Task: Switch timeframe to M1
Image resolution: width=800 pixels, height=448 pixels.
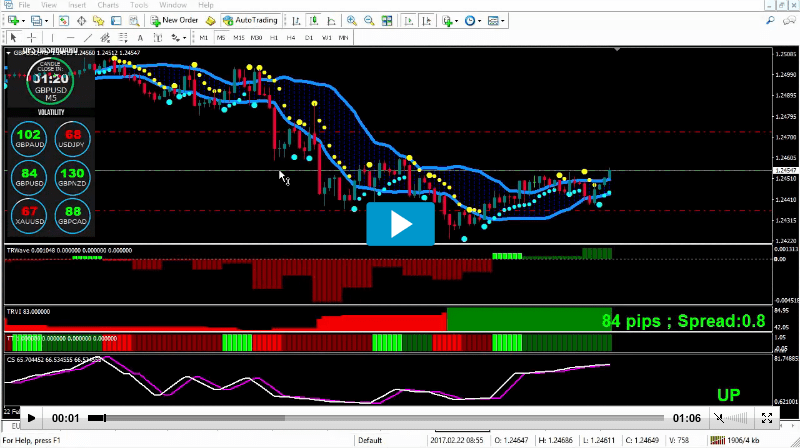Action: 204,37
